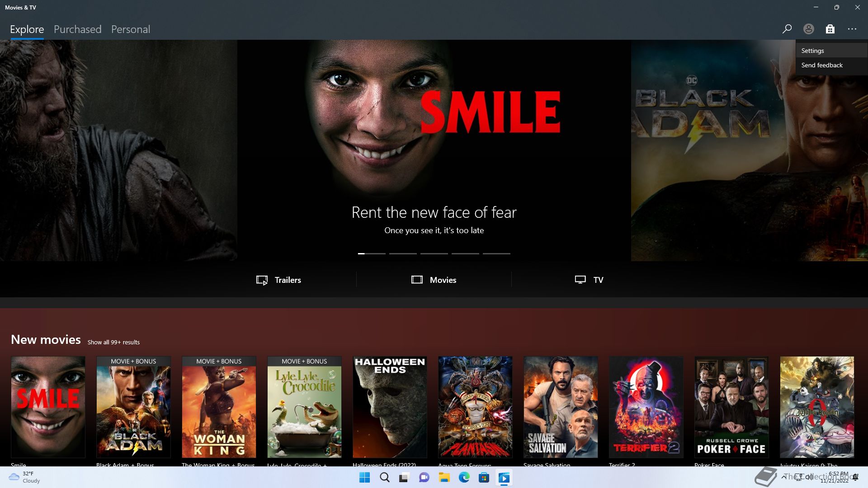Jump to the second carousel indicator

coord(403,253)
